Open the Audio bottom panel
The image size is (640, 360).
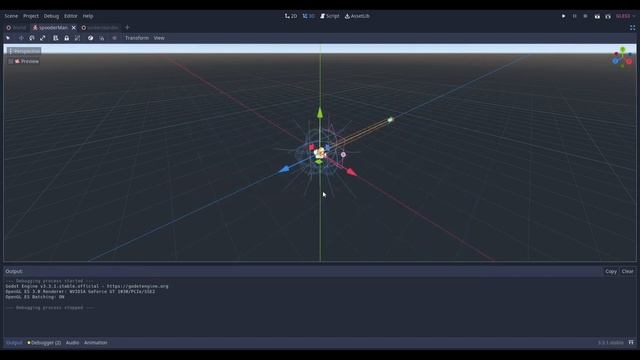pyautogui.click(x=73, y=342)
